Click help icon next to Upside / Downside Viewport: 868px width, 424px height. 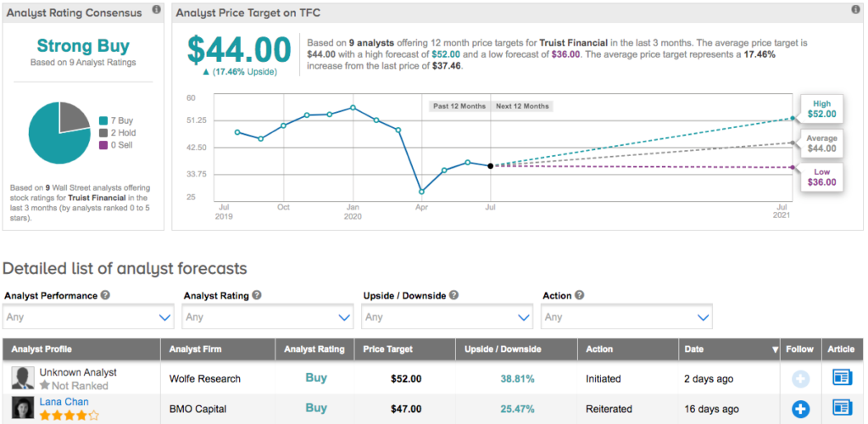[453, 296]
